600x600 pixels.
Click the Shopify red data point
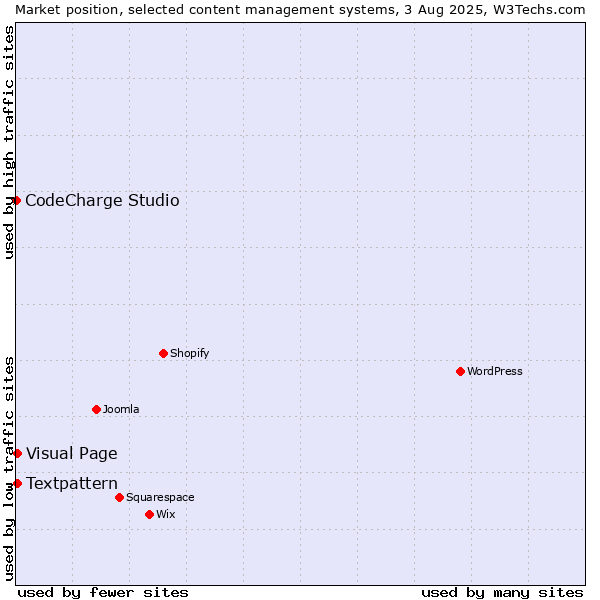(163, 353)
